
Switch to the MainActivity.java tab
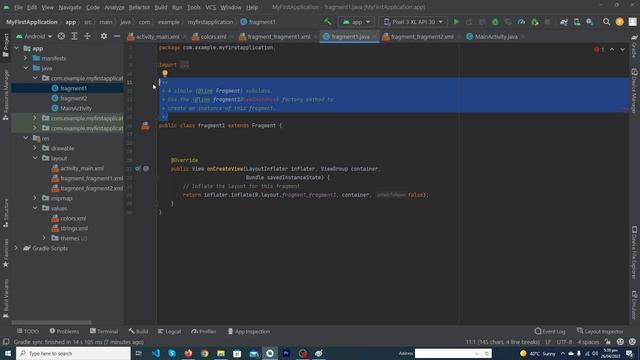tap(496, 37)
